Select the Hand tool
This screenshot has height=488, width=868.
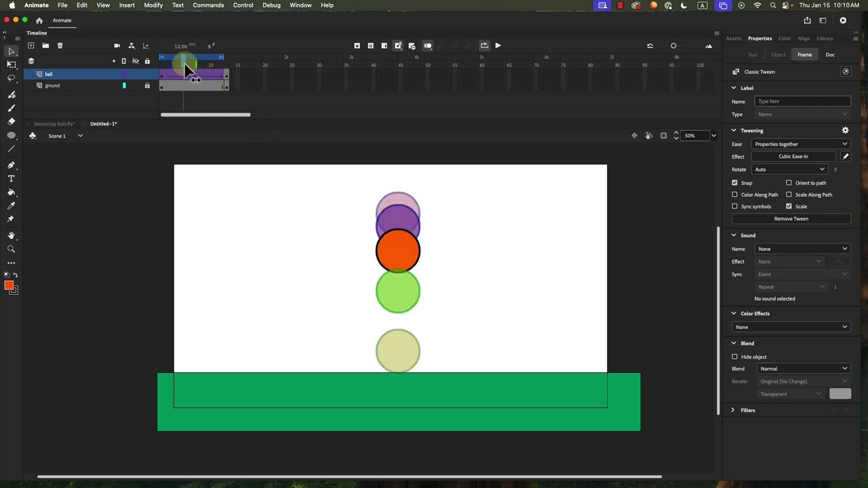[x=12, y=235]
